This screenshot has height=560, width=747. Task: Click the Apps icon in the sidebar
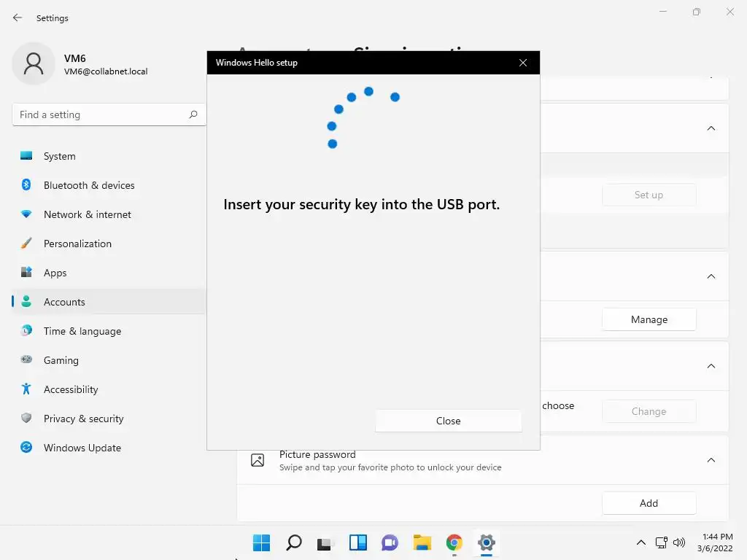click(26, 272)
